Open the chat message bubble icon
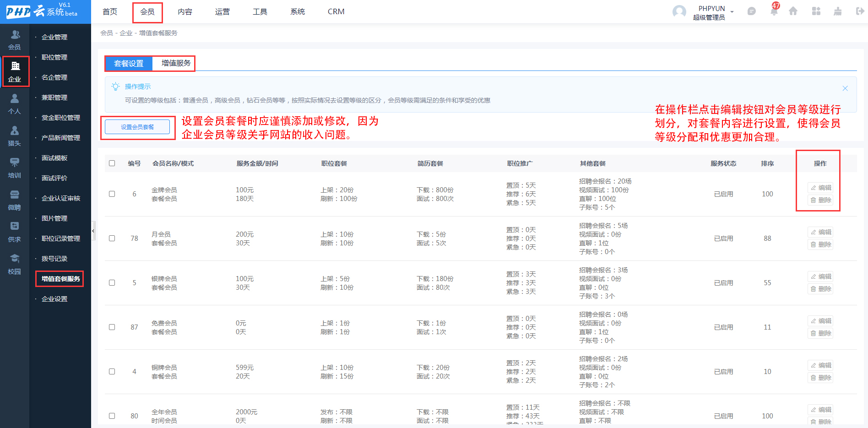Screen dimensions: 868x428 click(x=751, y=11)
